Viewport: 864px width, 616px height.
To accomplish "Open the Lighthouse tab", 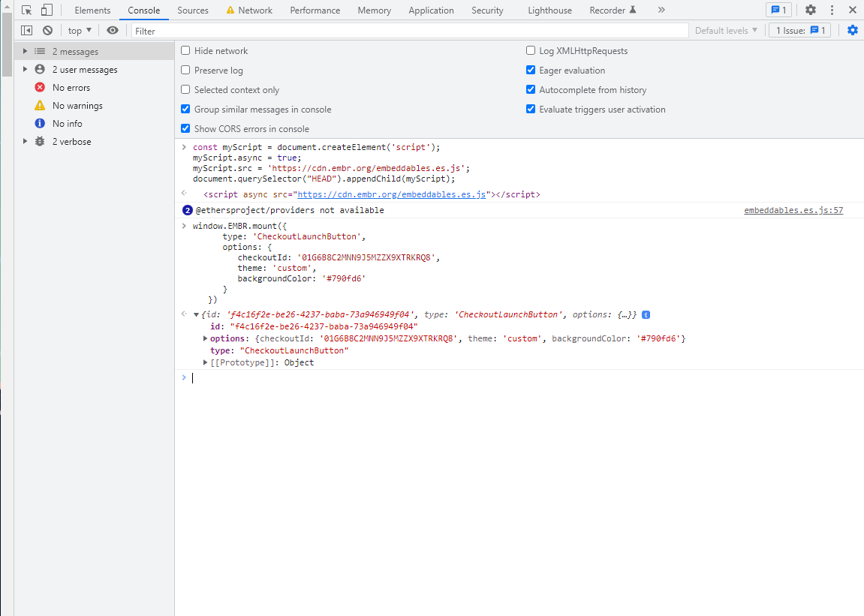I will (x=550, y=11).
